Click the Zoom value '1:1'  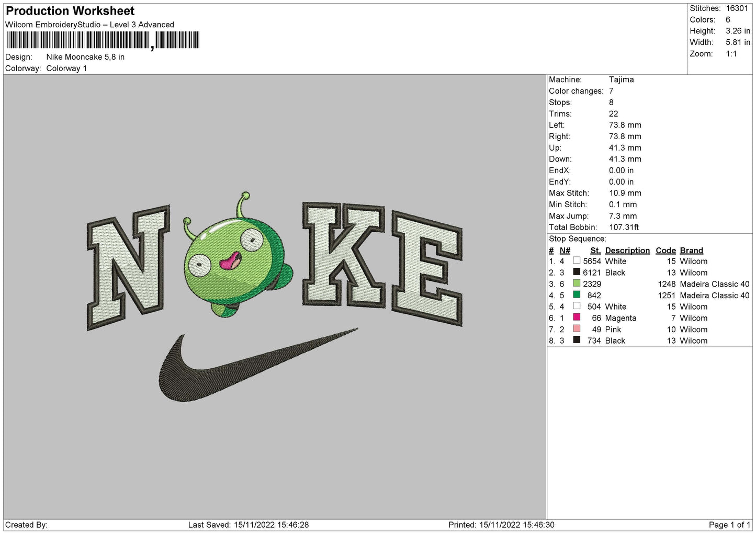click(731, 54)
